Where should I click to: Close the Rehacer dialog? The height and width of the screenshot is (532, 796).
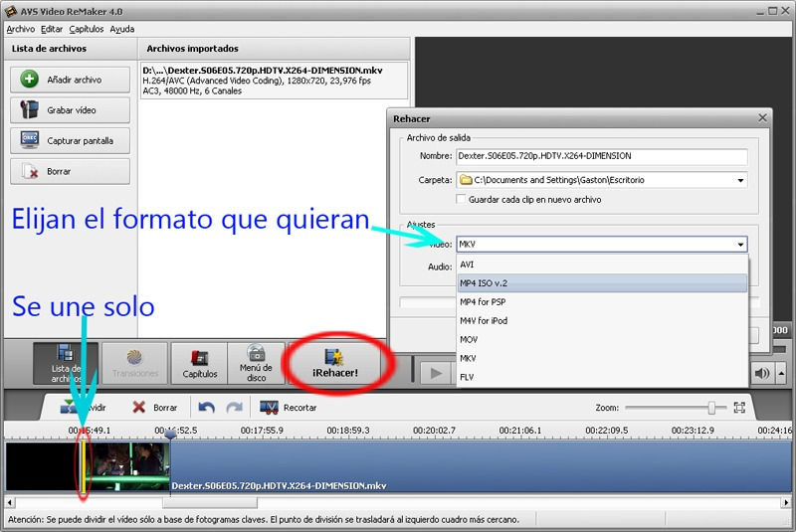(x=762, y=117)
